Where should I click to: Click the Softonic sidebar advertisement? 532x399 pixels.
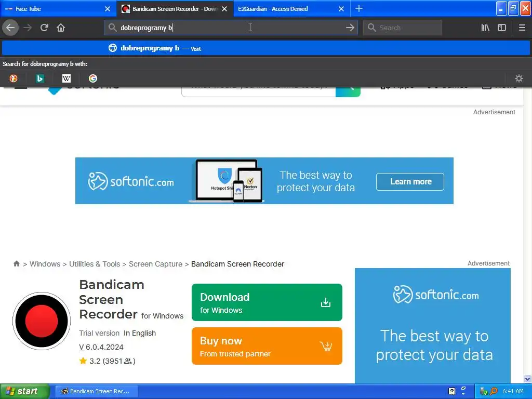point(433,326)
